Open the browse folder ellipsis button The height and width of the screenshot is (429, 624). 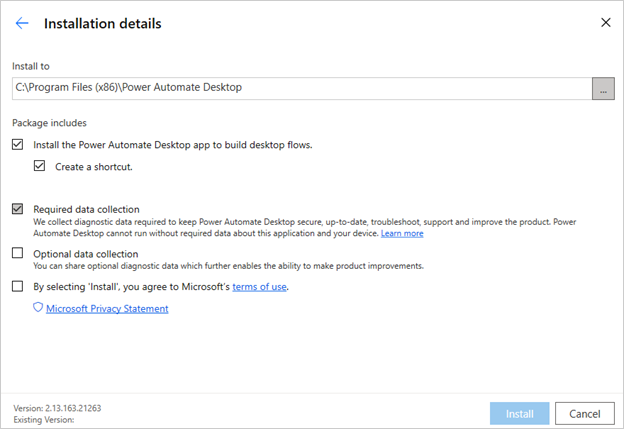pyautogui.click(x=603, y=88)
